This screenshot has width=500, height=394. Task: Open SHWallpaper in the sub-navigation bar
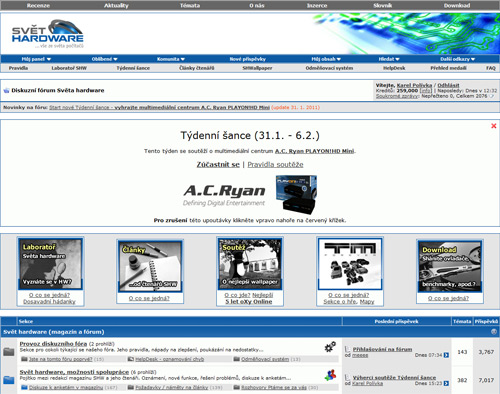coord(257,68)
